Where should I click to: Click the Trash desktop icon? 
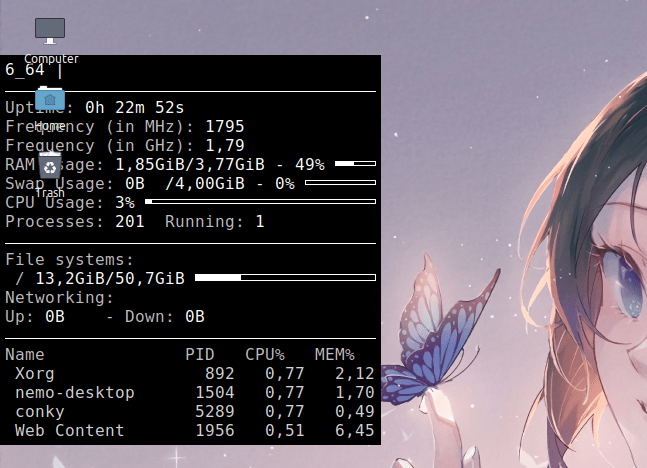pos(50,166)
